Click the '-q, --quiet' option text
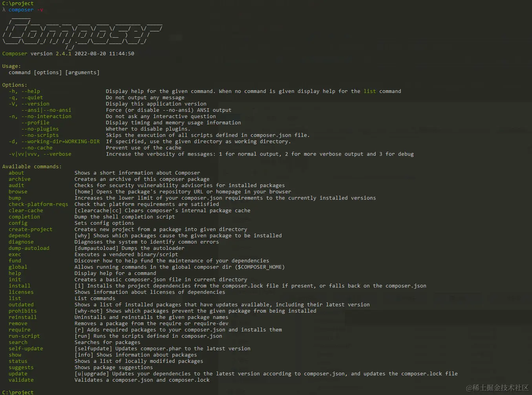 pos(26,98)
